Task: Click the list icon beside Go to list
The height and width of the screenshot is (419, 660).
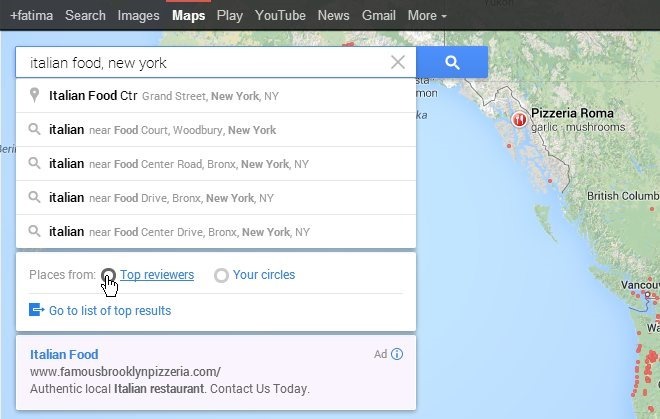Action: pos(37,310)
